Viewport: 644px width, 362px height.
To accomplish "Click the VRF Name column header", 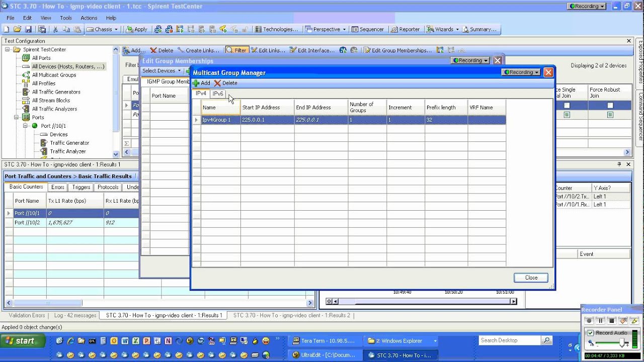I will click(x=486, y=108).
